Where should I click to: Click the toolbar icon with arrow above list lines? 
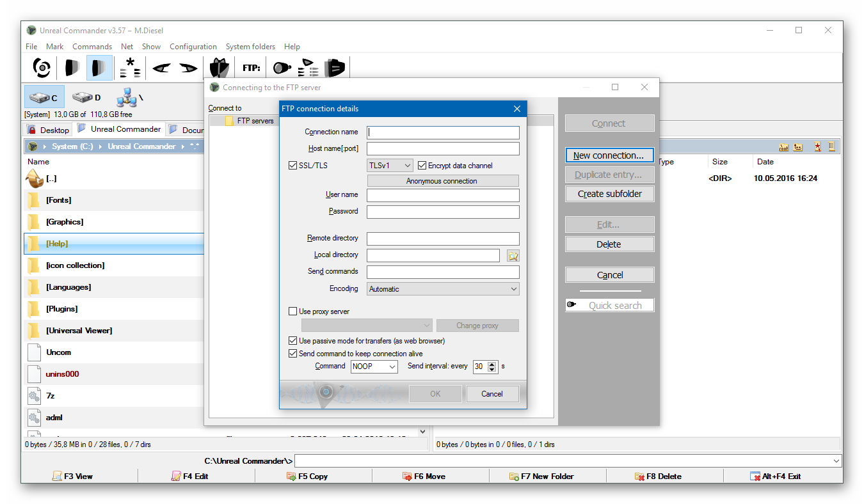point(309,67)
